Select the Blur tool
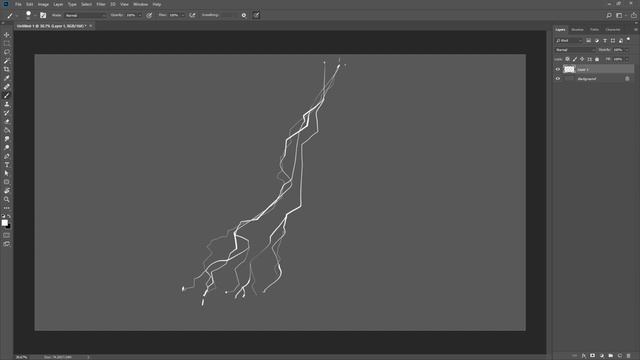 click(7, 139)
